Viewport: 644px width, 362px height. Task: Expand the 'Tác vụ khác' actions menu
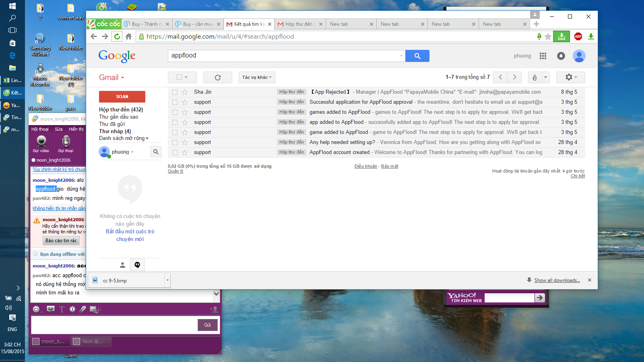click(x=257, y=77)
